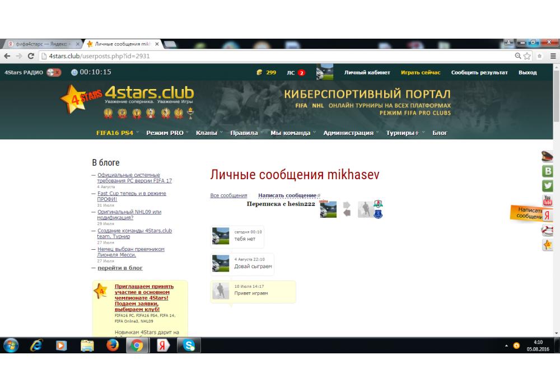Click the YouTube icon on right sidebar
This screenshot has width=560, height=392.
547,200
